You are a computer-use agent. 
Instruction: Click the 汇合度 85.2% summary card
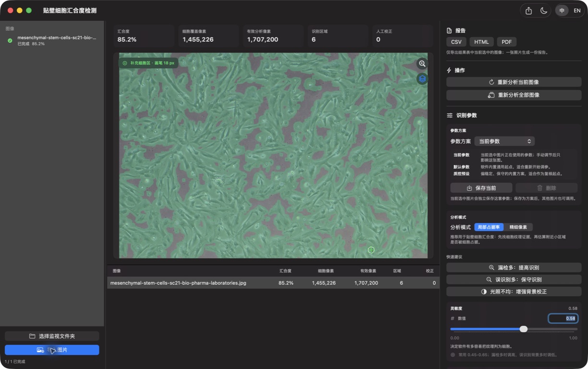pyautogui.click(x=144, y=36)
